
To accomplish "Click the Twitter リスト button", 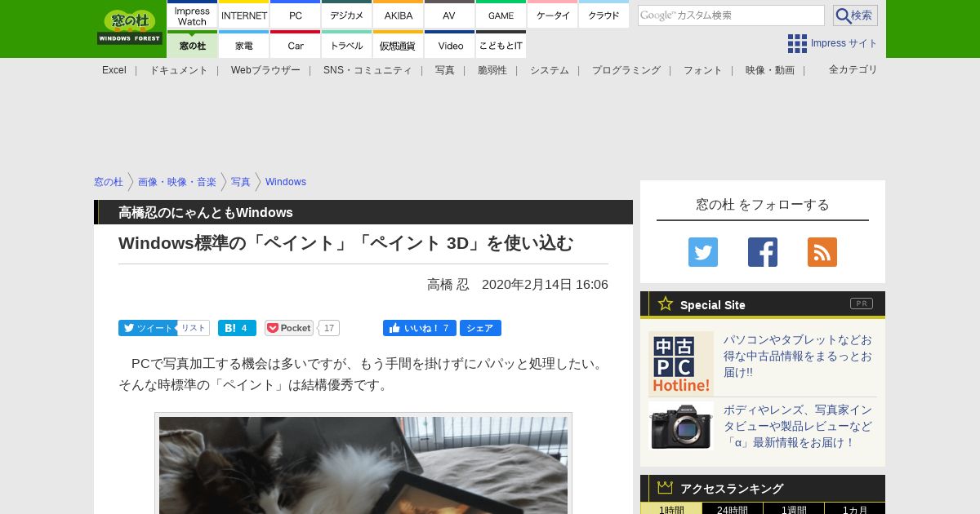I will 194,328.
